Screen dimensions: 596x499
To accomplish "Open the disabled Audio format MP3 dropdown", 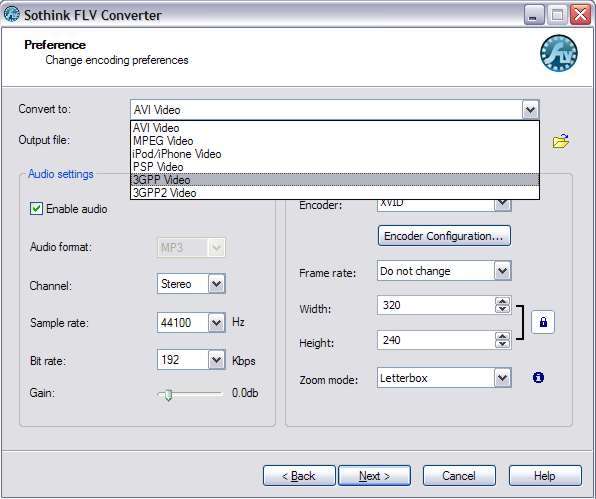I will click(217, 248).
